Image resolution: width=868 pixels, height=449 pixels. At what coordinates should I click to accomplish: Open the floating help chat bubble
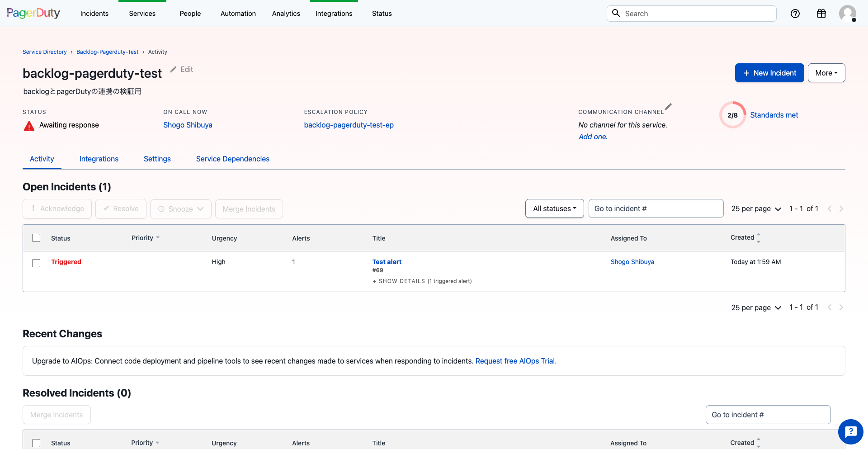point(850,432)
